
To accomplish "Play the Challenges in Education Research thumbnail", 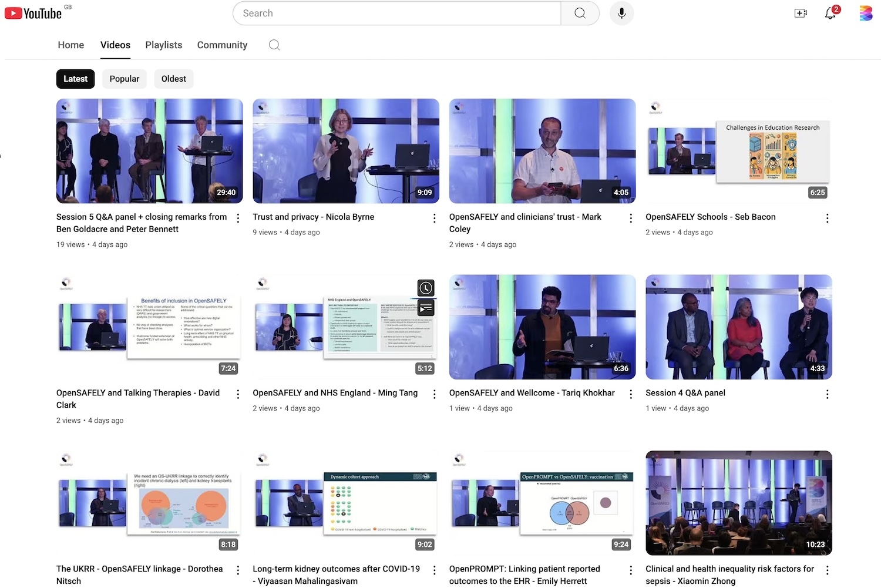I will pyautogui.click(x=739, y=151).
